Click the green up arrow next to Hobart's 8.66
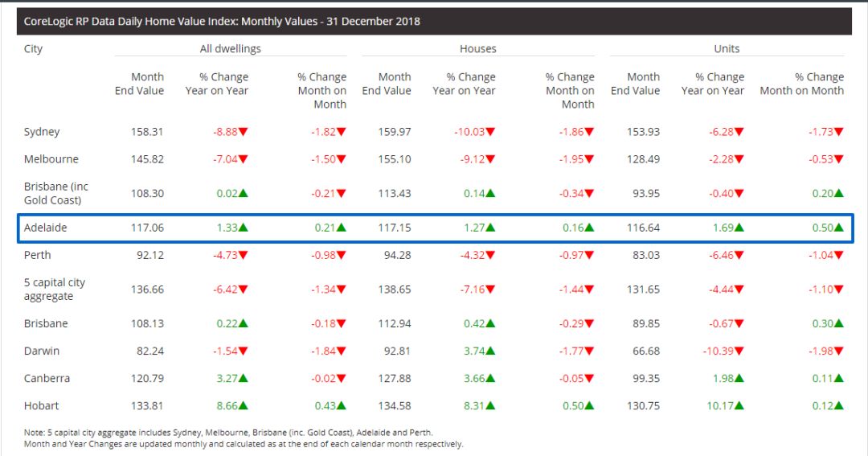 tap(243, 406)
